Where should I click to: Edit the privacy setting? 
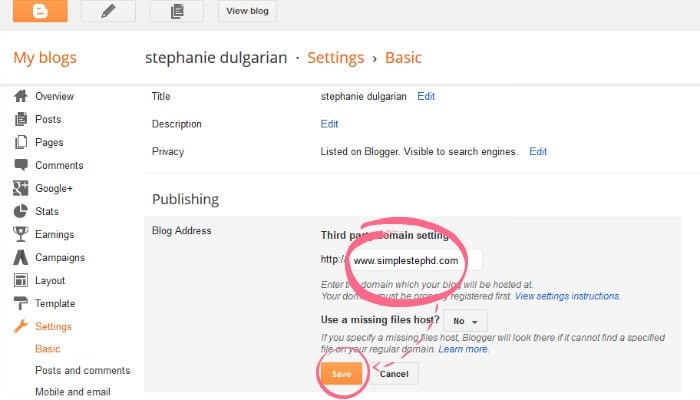click(538, 151)
